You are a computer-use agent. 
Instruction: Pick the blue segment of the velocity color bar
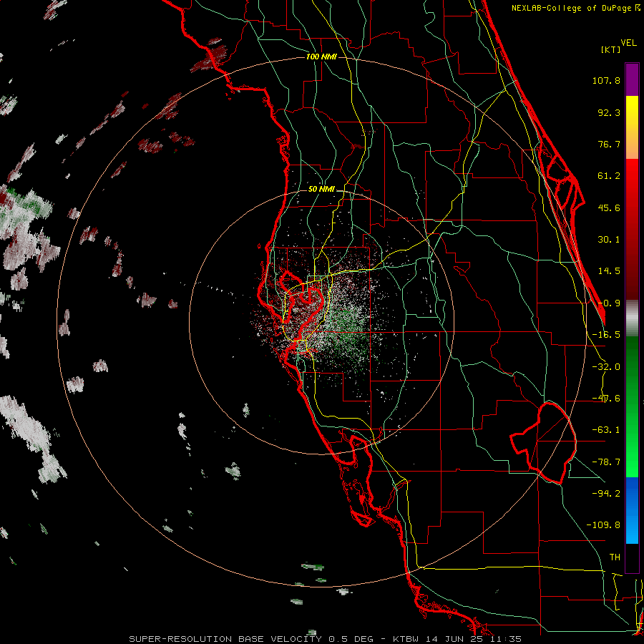[x=632, y=510]
